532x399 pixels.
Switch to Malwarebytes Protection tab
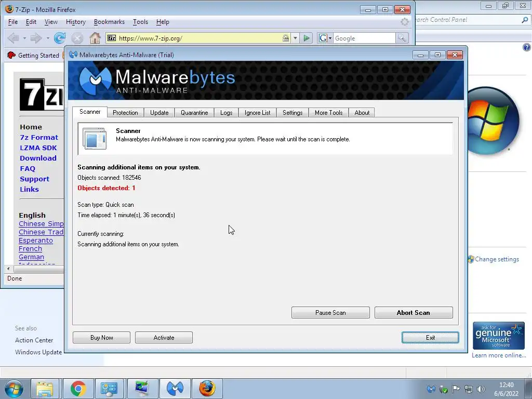coord(125,113)
